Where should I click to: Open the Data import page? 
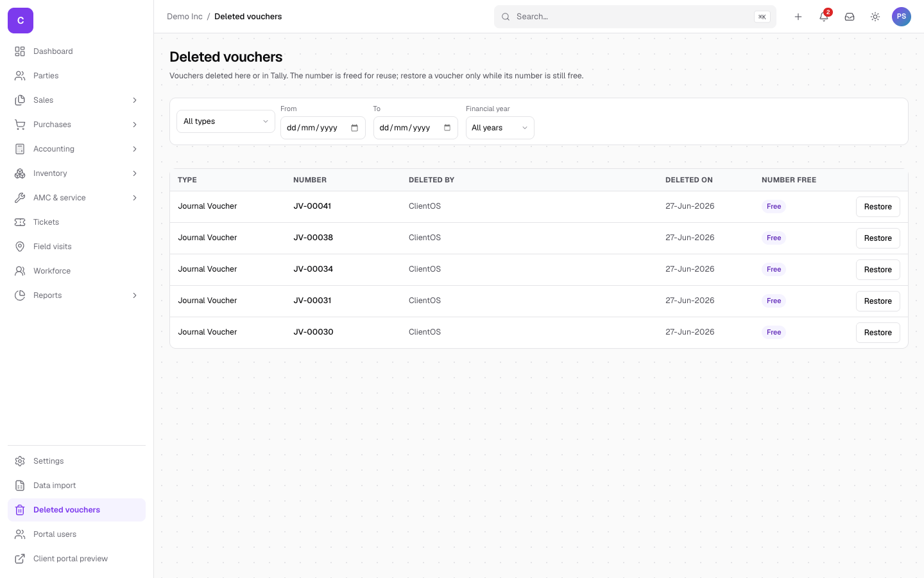click(x=76, y=486)
